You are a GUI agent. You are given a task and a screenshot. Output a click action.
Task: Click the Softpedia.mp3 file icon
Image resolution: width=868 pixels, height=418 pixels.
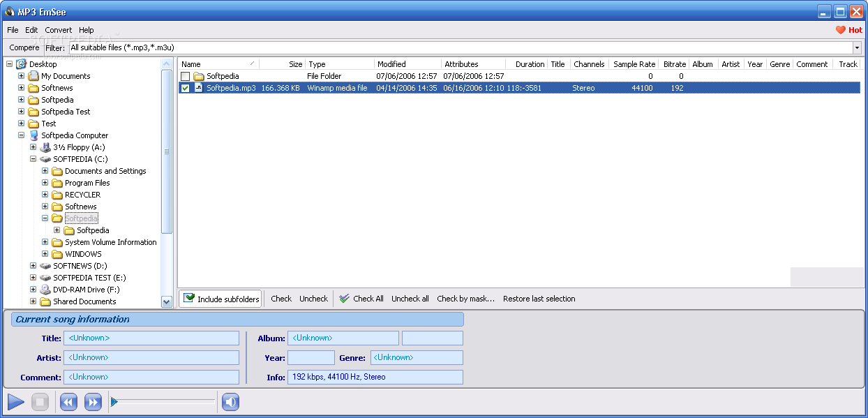pyautogui.click(x=198, y=88)
